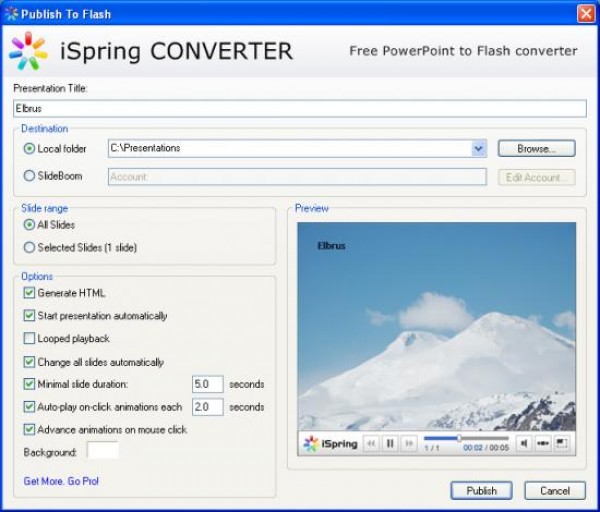Viewport: 600px width, 512px height.
Task: Click the Elbrus slide preview image
Action: [x=437, y=326]
